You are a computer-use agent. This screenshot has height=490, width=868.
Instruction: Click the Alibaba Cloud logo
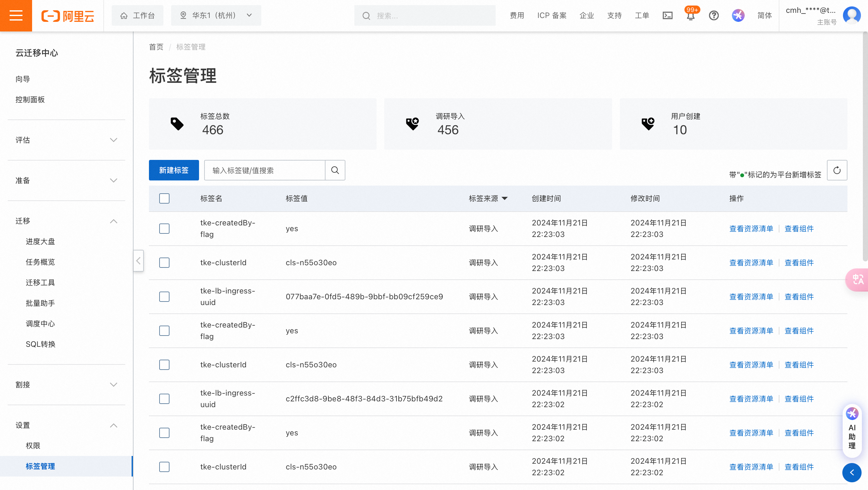68,16
